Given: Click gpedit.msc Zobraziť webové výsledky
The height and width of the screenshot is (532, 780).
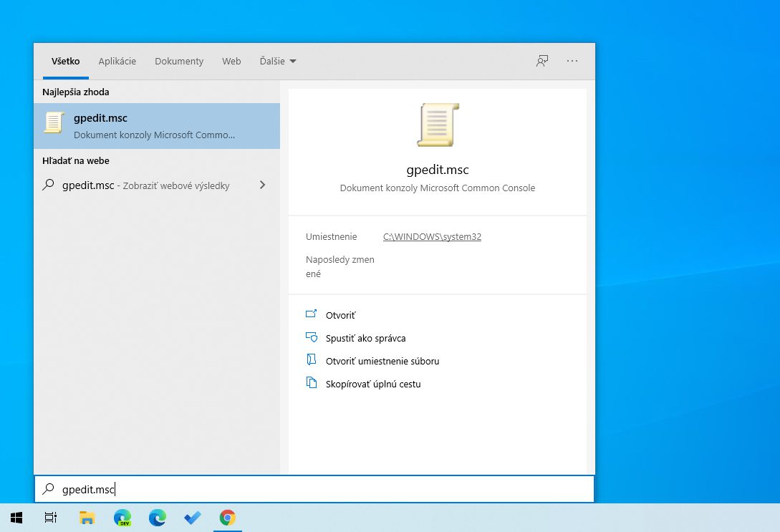Looking at the screenshot, I should pos(157,185).
